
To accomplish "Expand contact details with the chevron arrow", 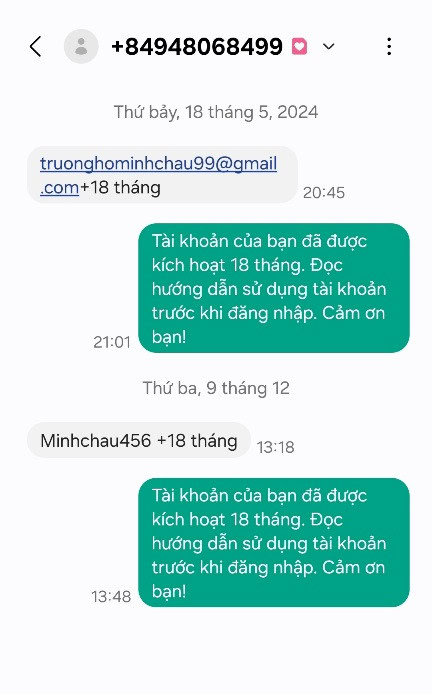I will coord(328,46).
